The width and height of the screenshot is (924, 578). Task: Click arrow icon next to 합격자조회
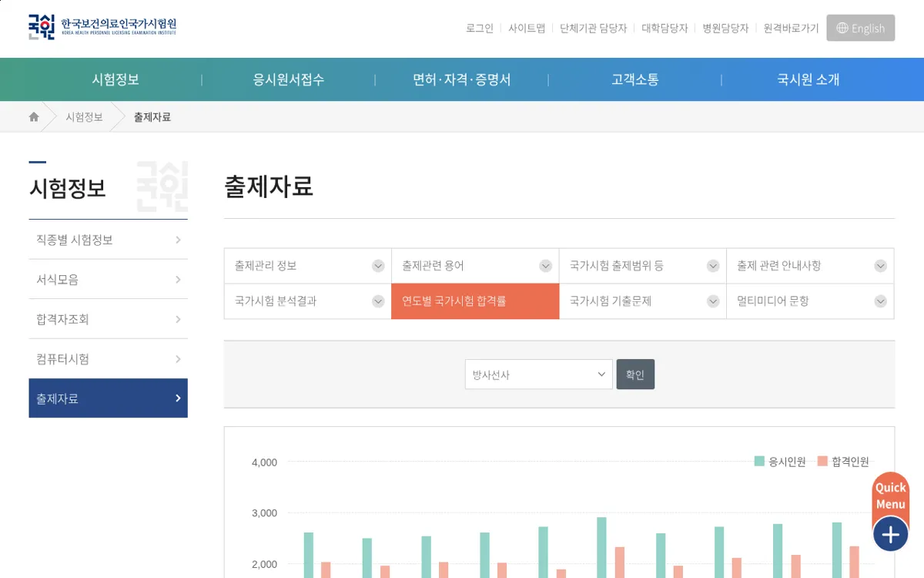pyautogui.click(x=178, y=319)
